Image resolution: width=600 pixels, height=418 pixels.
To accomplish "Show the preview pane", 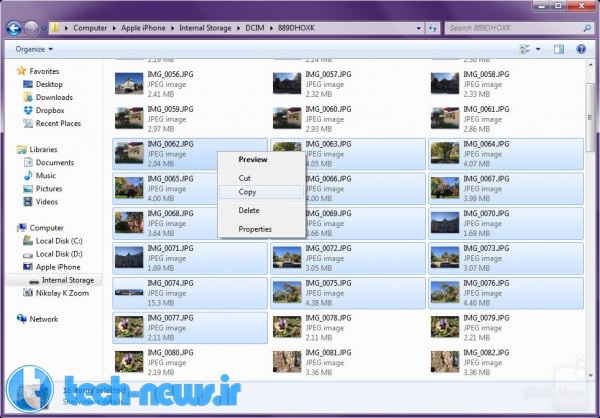I will pyautogui.click(x=559, y=49).
